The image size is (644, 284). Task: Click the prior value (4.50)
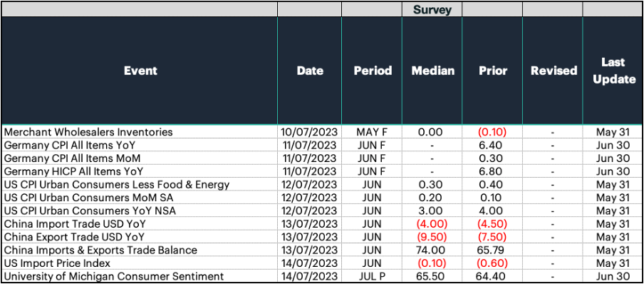click(x=493, y=224)
